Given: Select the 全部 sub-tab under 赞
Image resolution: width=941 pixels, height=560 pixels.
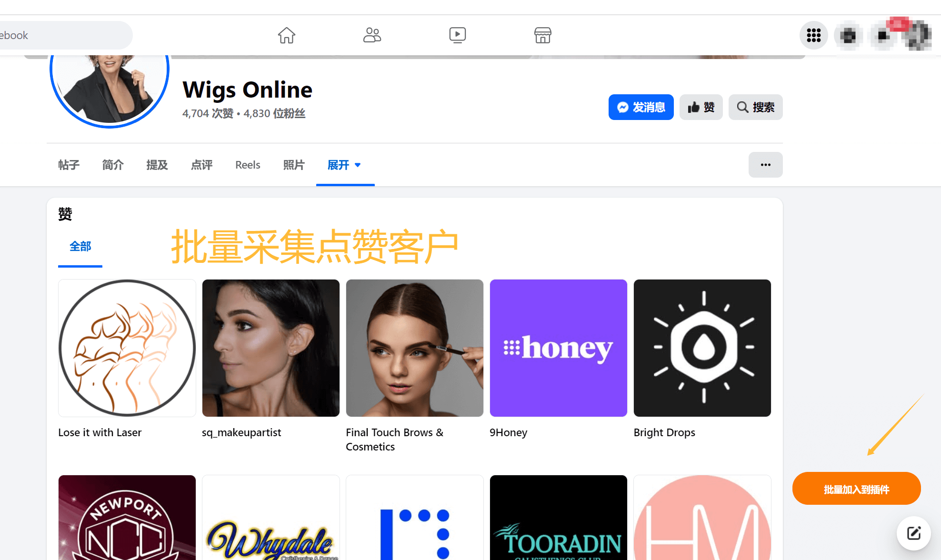Looking at the screenshot, I should click(x=80, y=247).
